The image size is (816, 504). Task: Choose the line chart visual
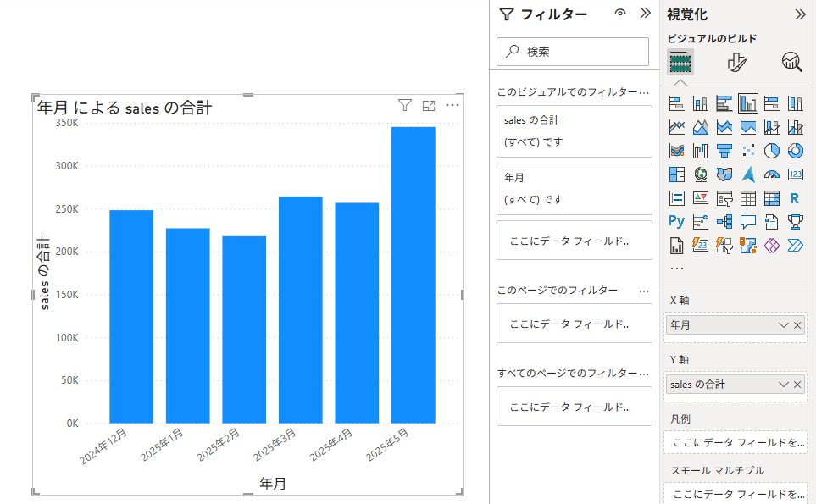click(x=676, y=127)
